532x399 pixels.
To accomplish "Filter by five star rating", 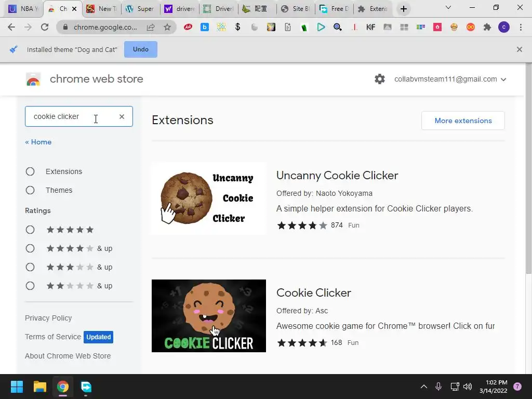I will pyautogui.click(x=30, y=230).
